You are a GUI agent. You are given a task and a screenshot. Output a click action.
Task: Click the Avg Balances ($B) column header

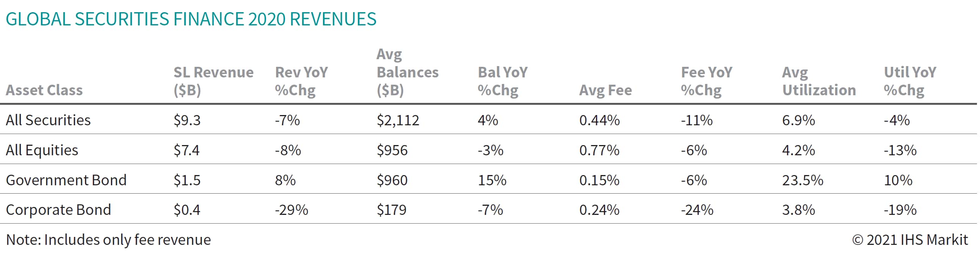[407, 73]
